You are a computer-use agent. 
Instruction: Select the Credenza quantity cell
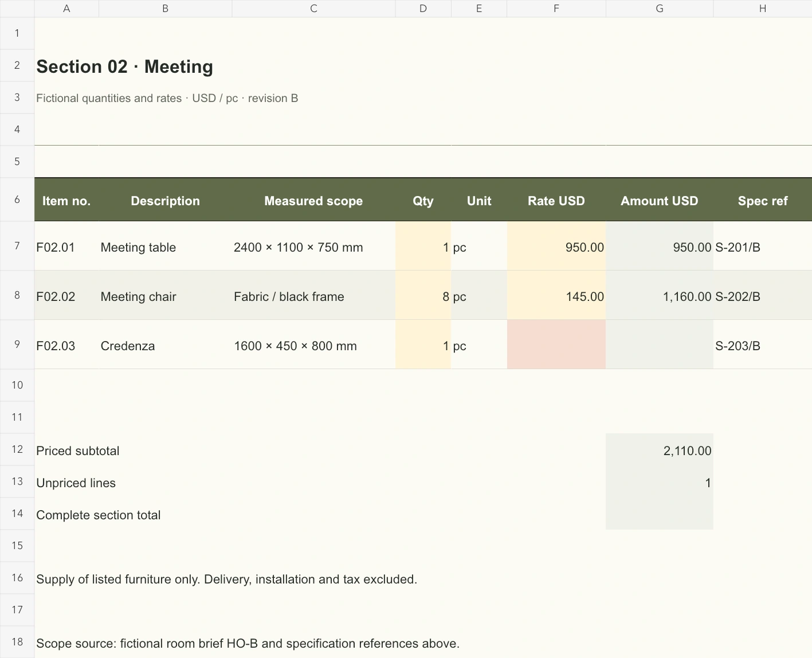(x=423, y=345)
